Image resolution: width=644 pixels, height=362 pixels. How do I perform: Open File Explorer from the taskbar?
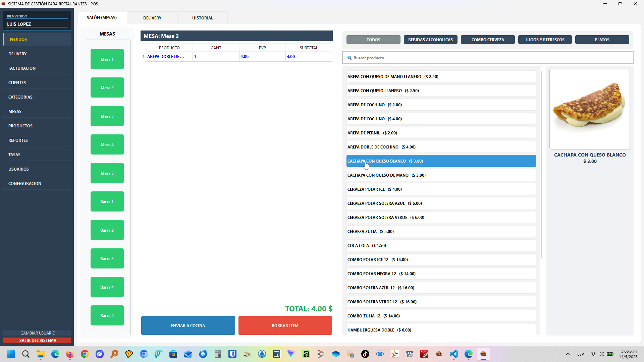(x=41, y=354)
